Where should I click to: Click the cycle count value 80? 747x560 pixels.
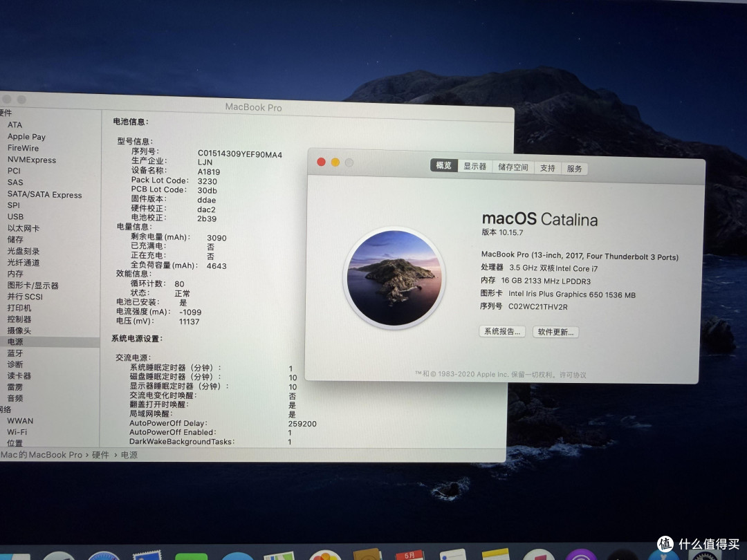point(179,284)
